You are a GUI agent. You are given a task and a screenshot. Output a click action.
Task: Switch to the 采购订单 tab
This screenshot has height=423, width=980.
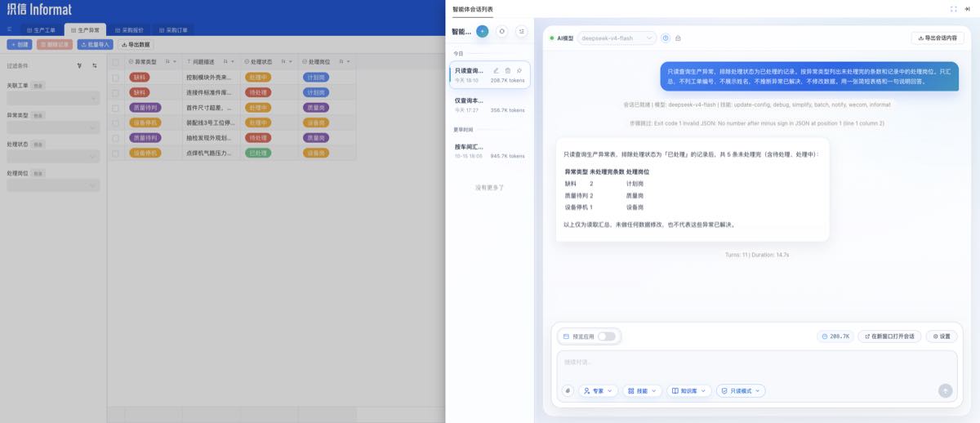(x=172, y=29)
